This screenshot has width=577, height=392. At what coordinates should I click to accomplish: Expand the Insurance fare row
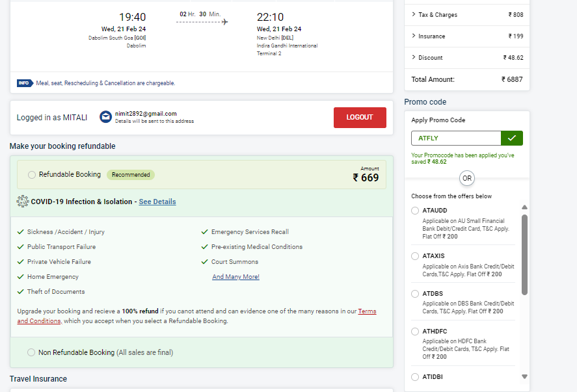click(x=467, y=36)
